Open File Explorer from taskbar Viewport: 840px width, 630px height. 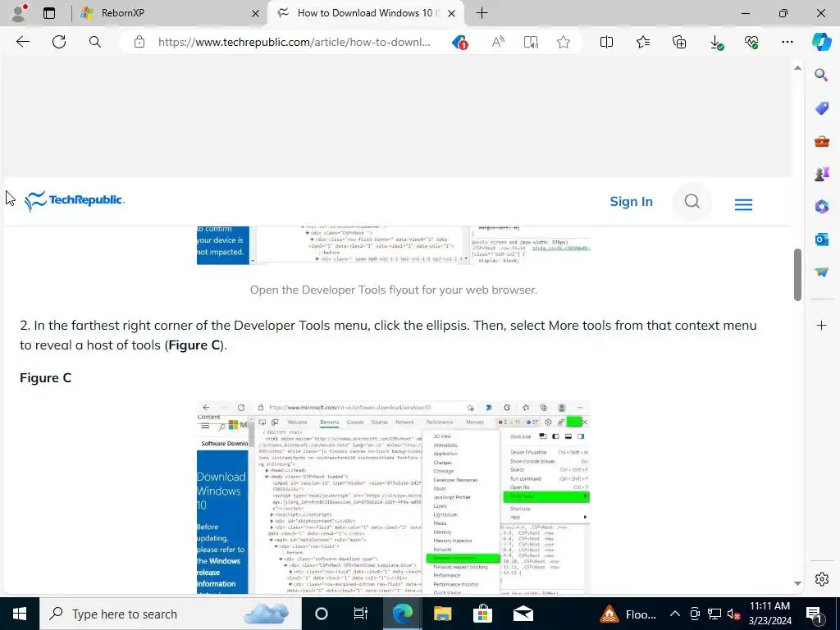pos(442,614)
